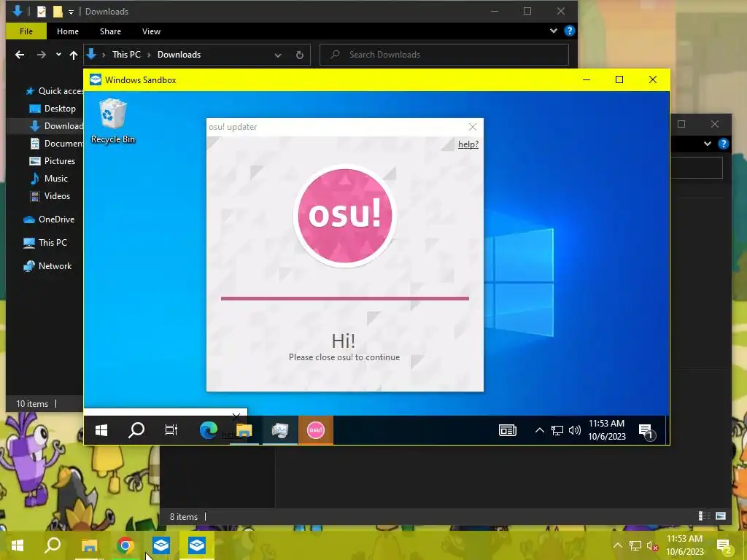This screenshot has width=747, height=560.
Task: Open the host Start menu
Action: point(18,545)
